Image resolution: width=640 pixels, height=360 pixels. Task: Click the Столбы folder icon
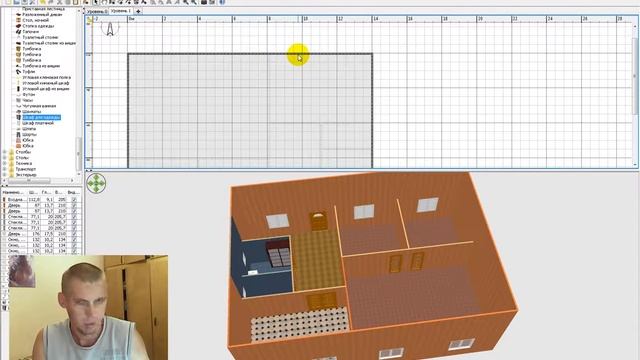click(x=11, y=152)
